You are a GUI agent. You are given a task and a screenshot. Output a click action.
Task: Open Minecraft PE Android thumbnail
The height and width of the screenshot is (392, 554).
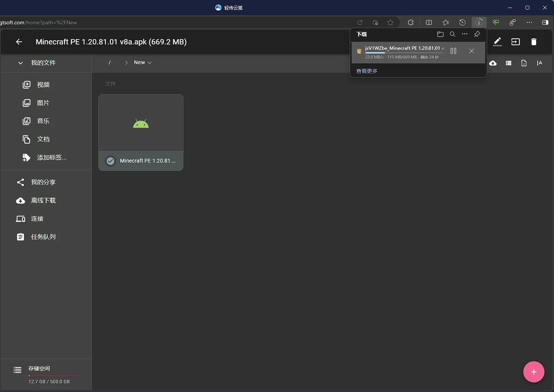[x=141, y=123]
